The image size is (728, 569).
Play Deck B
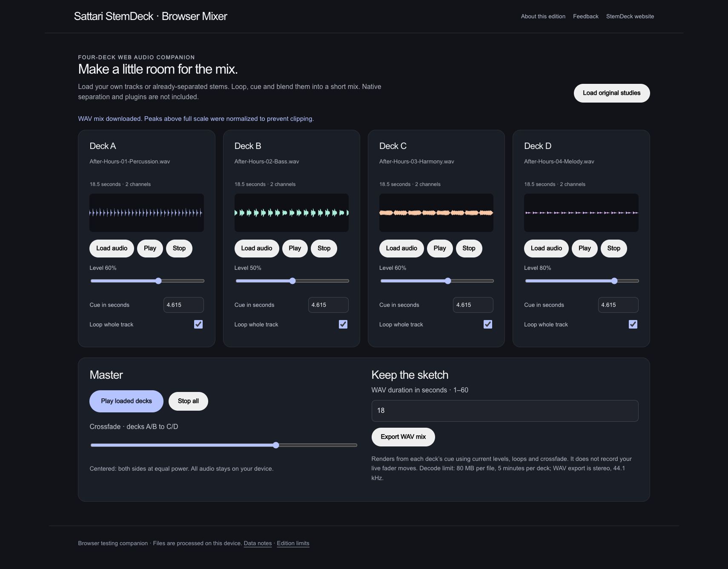295,249
